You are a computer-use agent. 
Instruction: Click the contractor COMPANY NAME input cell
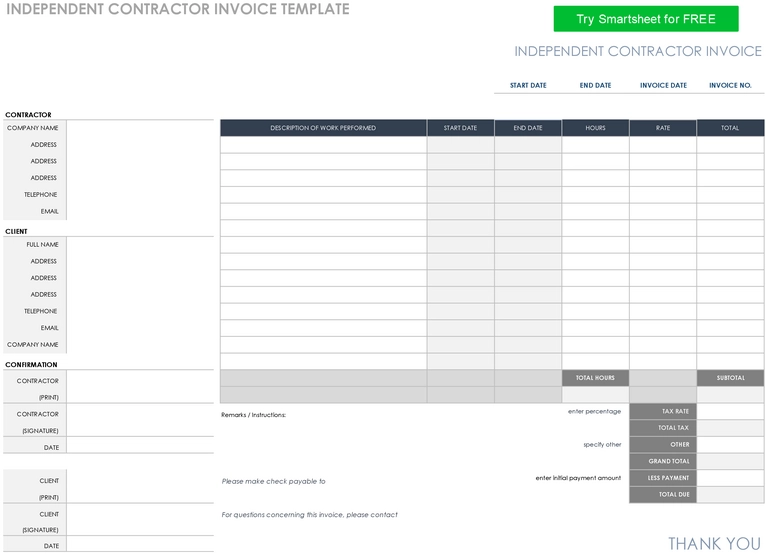point(140,128)
